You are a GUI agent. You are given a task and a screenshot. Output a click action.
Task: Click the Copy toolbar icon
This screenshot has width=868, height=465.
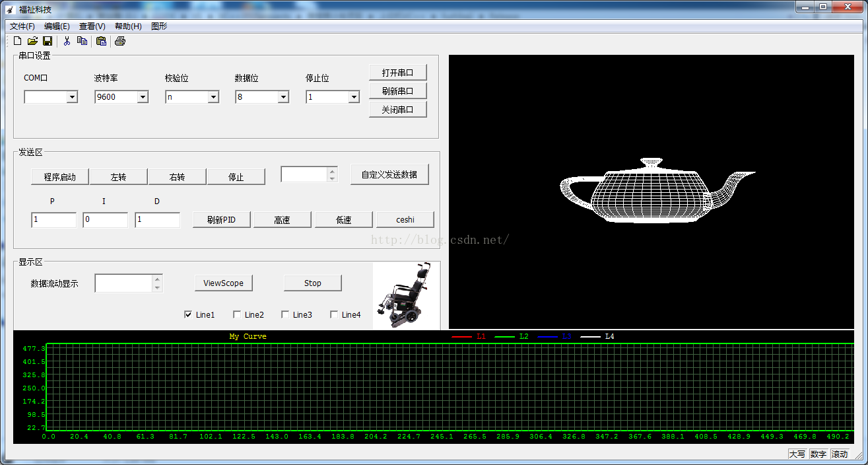[x=82, y=41]
